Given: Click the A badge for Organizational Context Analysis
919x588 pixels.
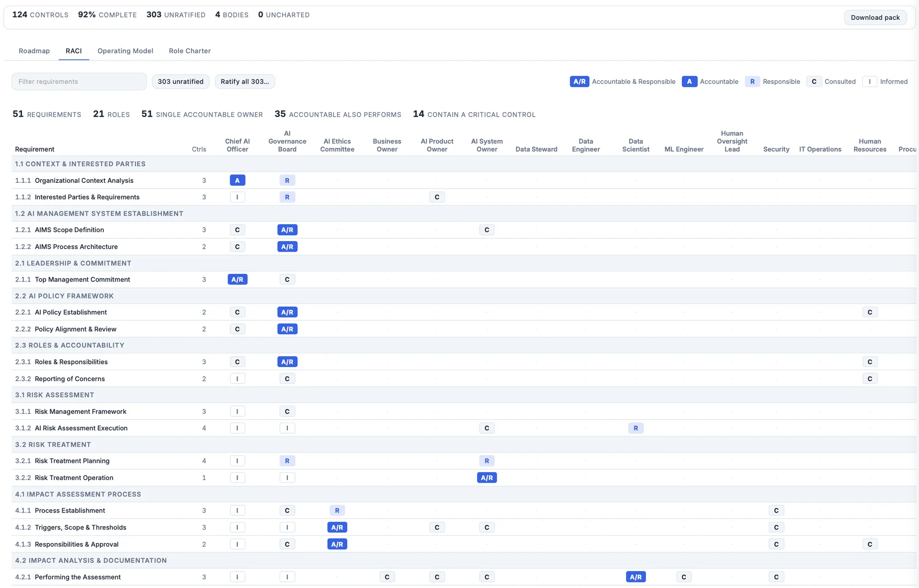Looking at the screenshot, I should click(x=238, y=181).
